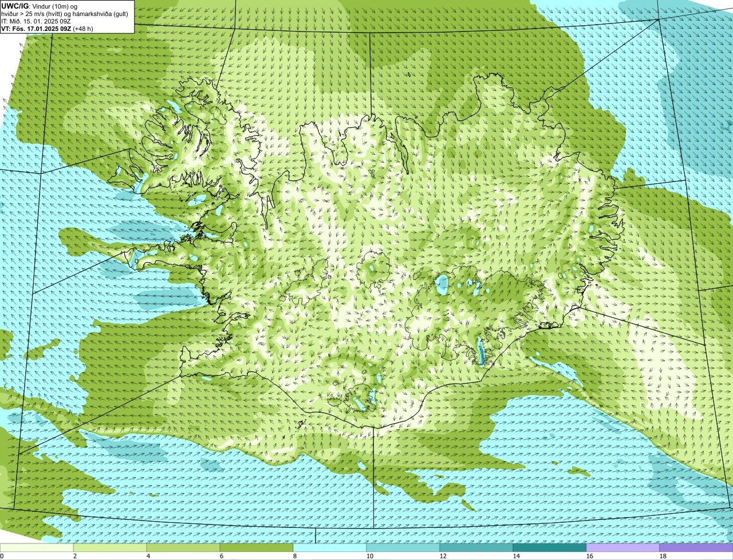Click the '8' label on the scale
Viewport: 733px width, 560px height.
tap(295, 556)
